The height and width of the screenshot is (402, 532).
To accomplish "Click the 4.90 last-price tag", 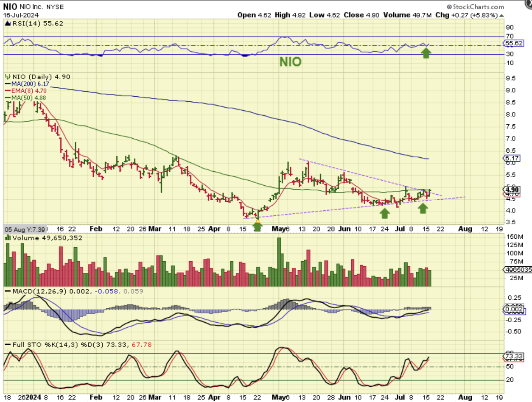I will 512,190.
